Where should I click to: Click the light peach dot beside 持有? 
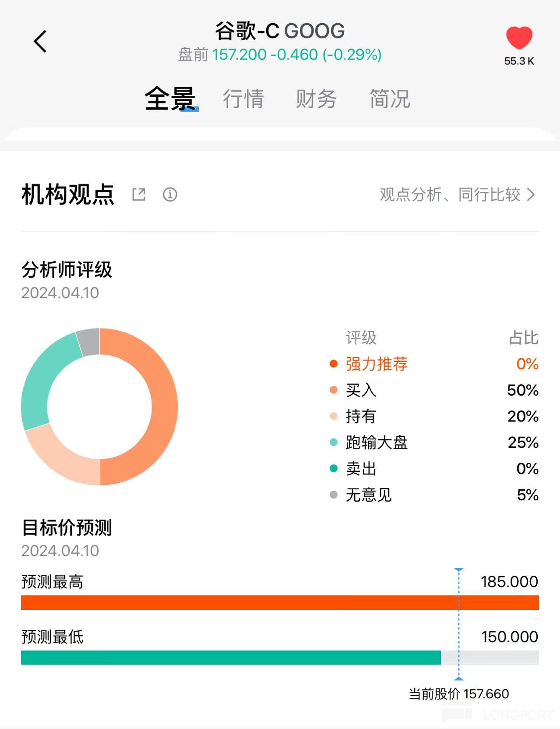[x=334, y=416]
